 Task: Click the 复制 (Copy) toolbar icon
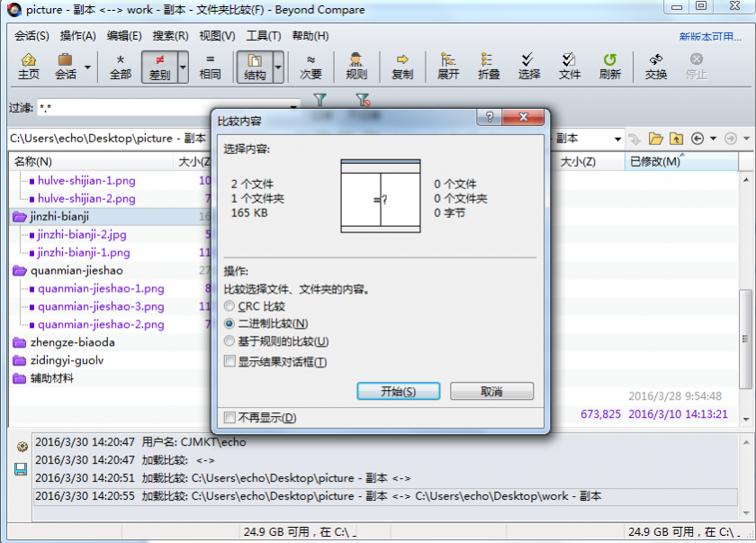[x=402, y=68]
